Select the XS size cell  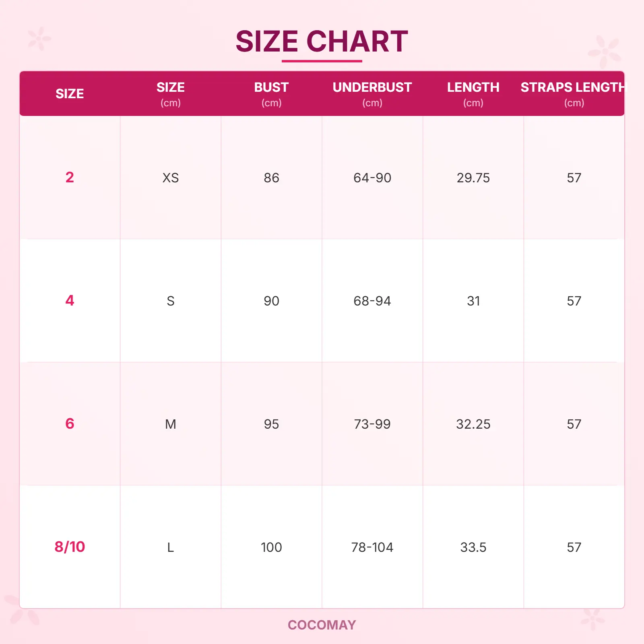tap(171, 178)
